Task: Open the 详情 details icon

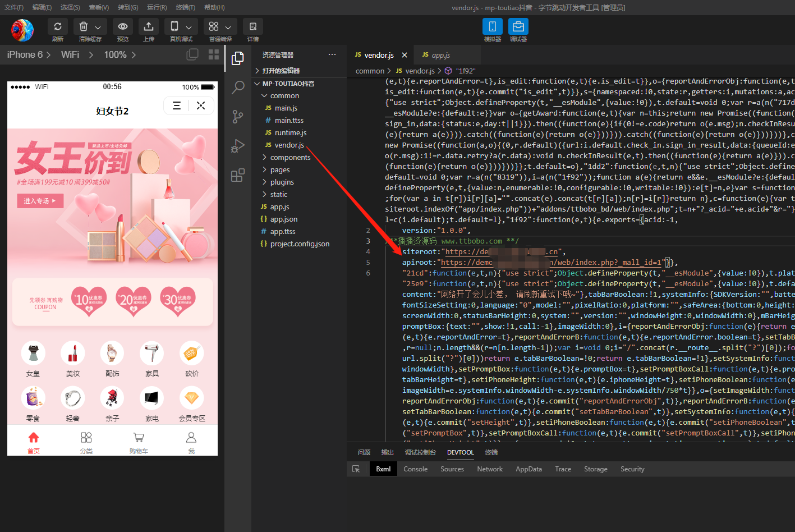Action: tap(253, 26)
